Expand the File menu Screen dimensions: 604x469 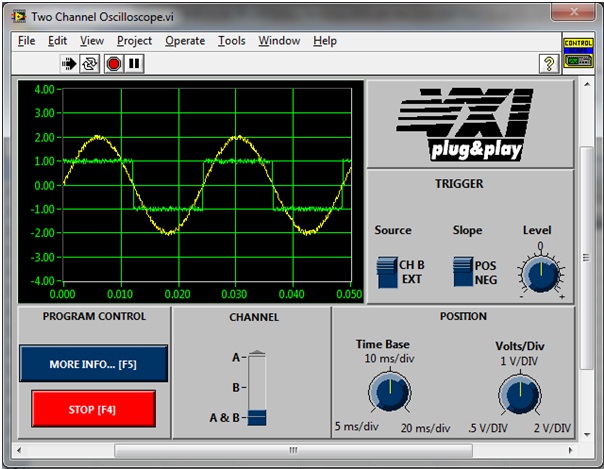click(x=26, y=41)
